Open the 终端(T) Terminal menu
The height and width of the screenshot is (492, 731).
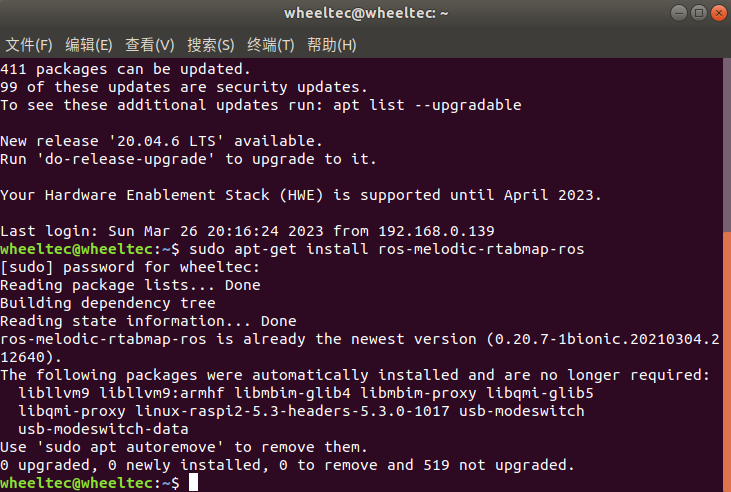270,45
